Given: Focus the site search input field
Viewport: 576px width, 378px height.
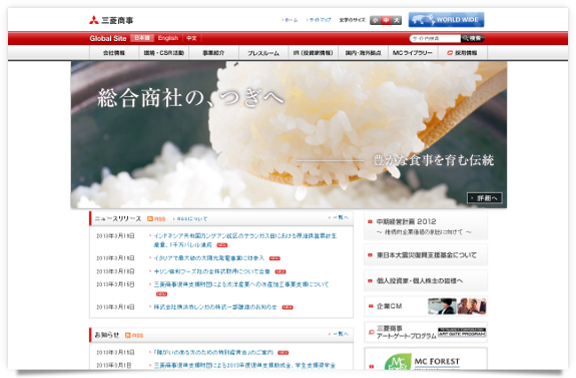Looking at the screenshot, I should click(435, 38).
